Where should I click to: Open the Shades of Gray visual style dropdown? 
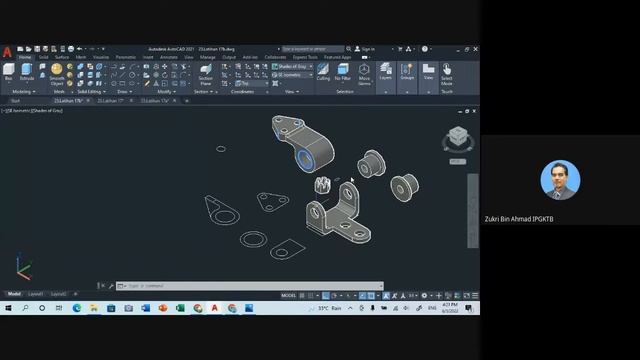point(293,67)
